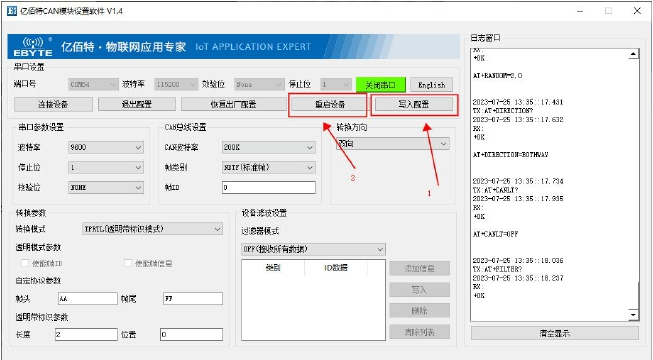The image size is (653, 360).
Task: Click the log window scrollbar track
Action: (x=633, y=184)
